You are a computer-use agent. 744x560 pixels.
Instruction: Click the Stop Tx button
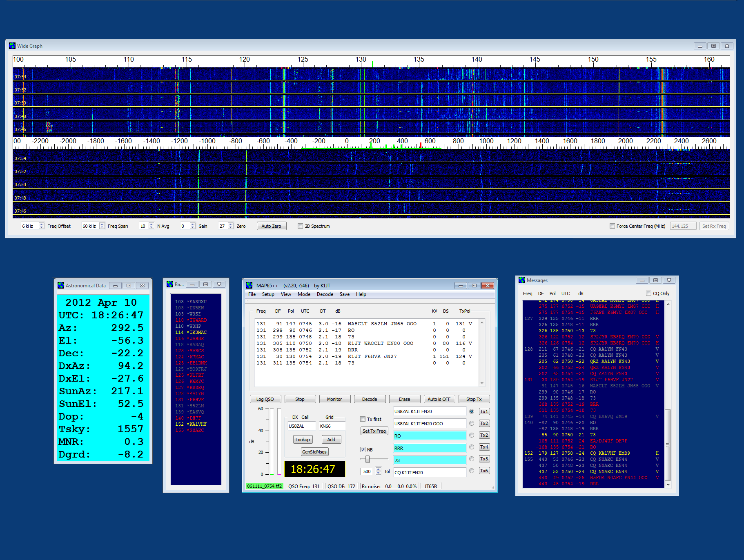coord(474,399)
